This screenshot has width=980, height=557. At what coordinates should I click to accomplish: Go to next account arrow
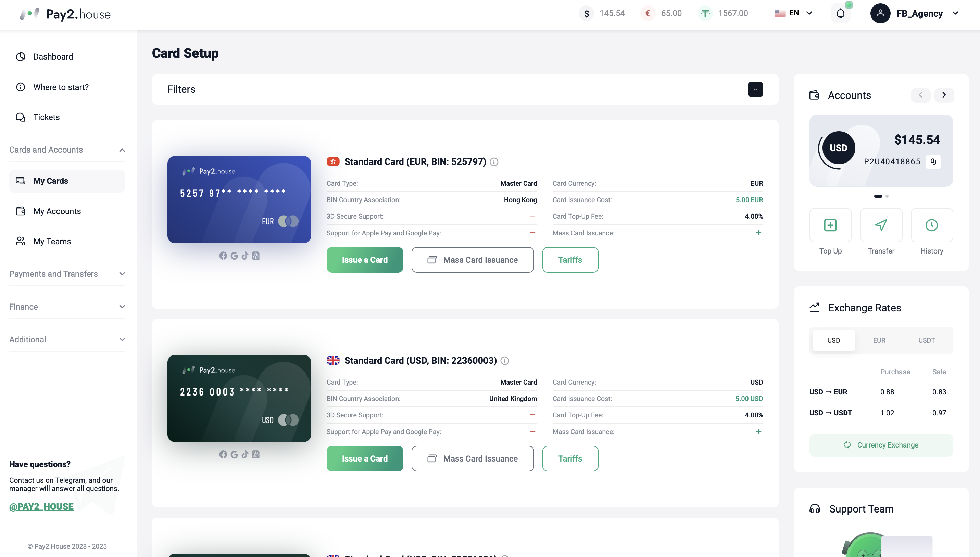(944, 95)
